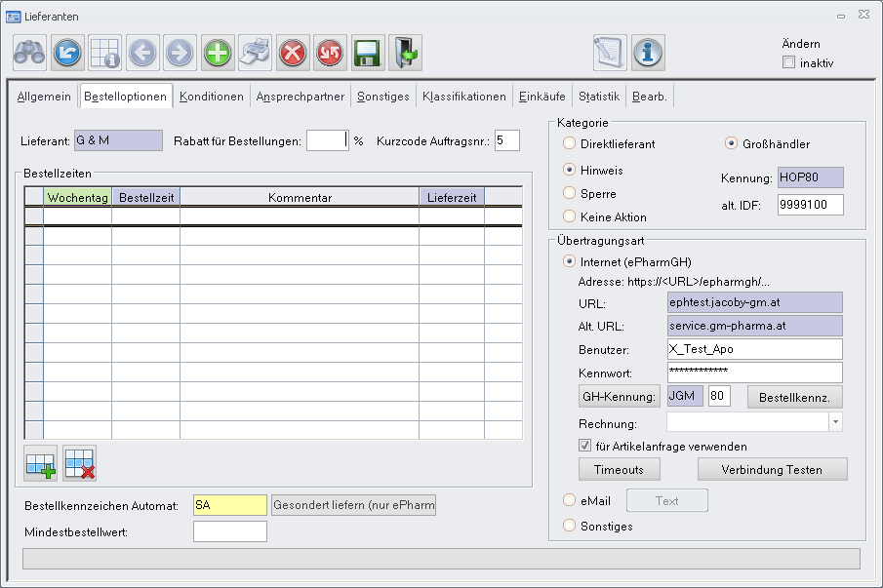Remove a row from the Bestellzeiten table

80,462
